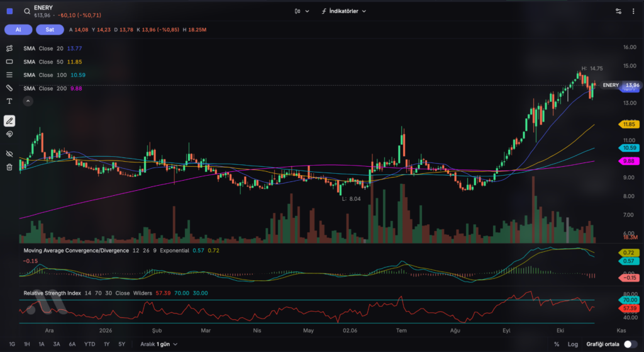Switch to the 5Y time range
644x352 pixels.
tap(121, 344)
